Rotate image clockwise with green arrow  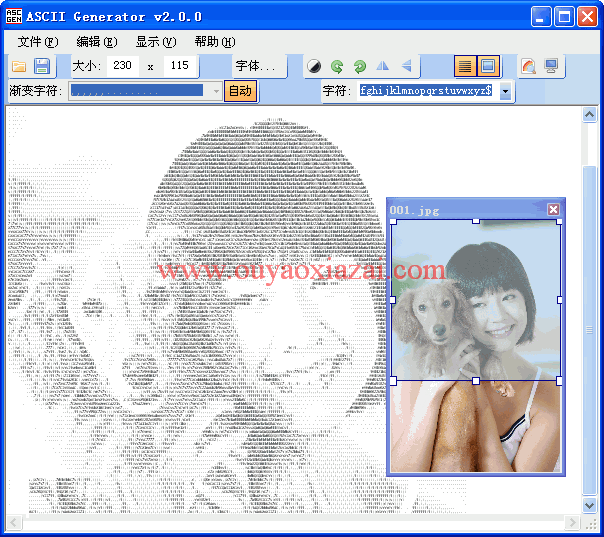tap(360, 66)
